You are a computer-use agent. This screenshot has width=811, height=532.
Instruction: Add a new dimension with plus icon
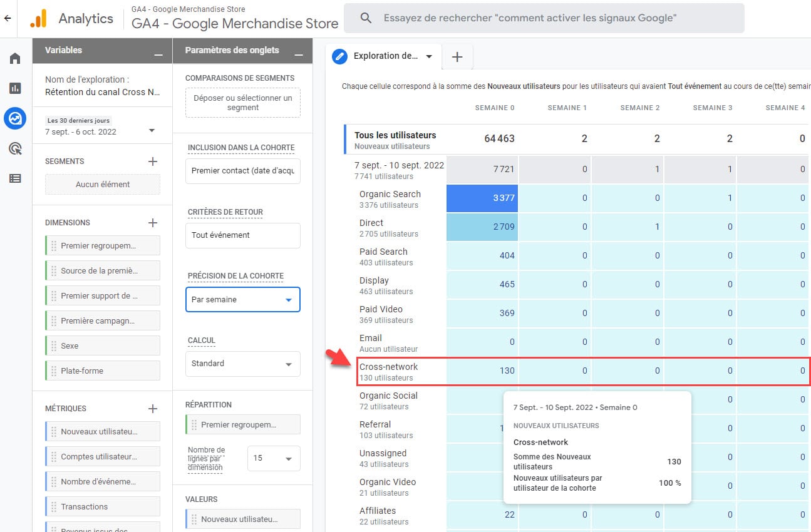152,223
